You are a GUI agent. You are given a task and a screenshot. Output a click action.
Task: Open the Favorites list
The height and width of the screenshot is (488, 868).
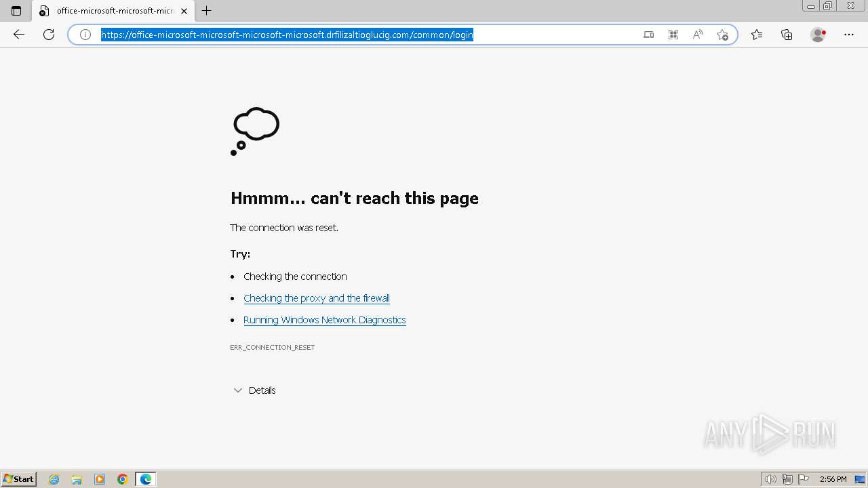tap(757, 35)
